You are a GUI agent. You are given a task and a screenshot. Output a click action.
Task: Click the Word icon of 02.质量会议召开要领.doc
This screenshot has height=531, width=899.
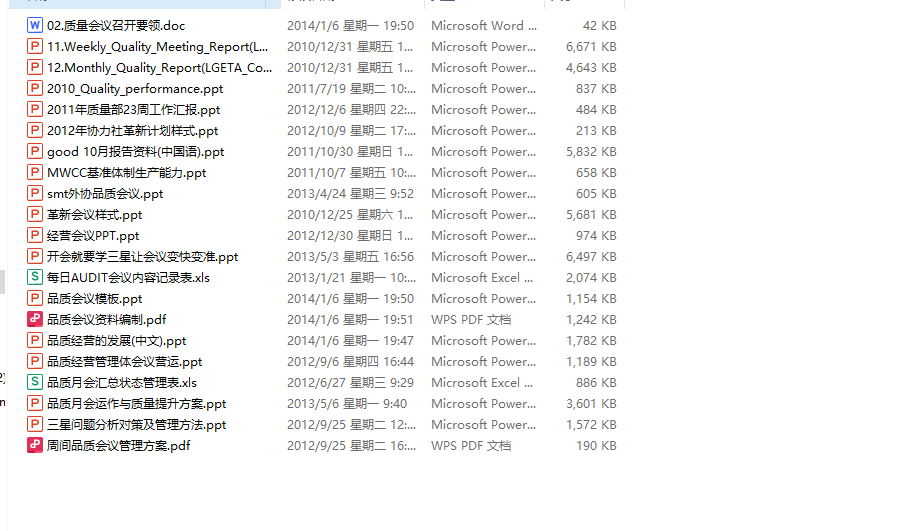coord(35,26)
